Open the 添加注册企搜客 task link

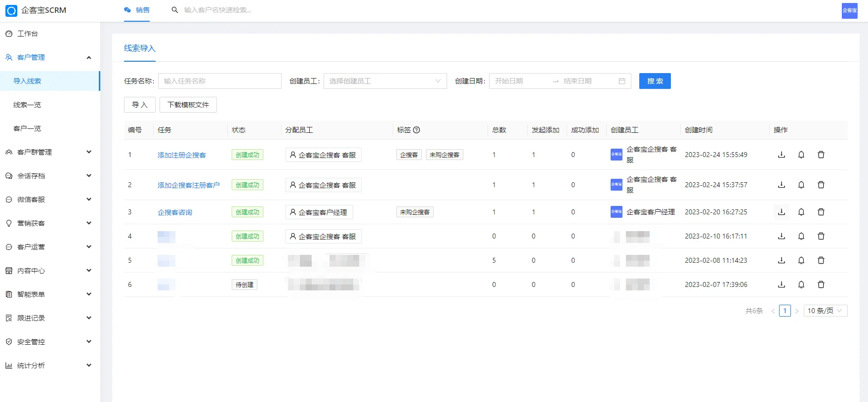click(x=182, y=155)
